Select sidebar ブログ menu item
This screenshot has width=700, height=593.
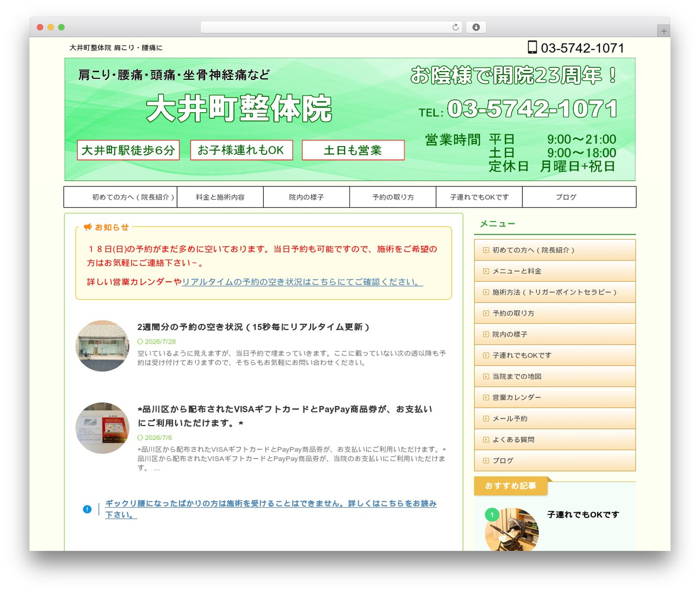pos(555,461)
